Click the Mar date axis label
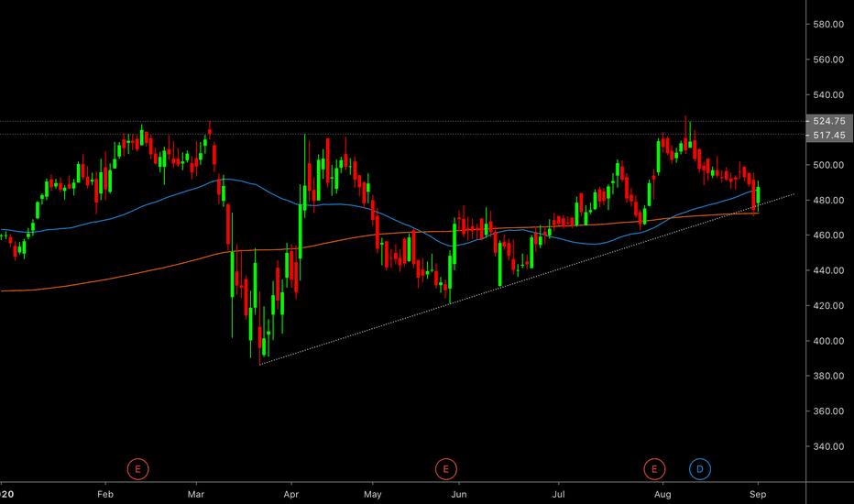This screenshot has height=504, width=854. coord(196,494)
